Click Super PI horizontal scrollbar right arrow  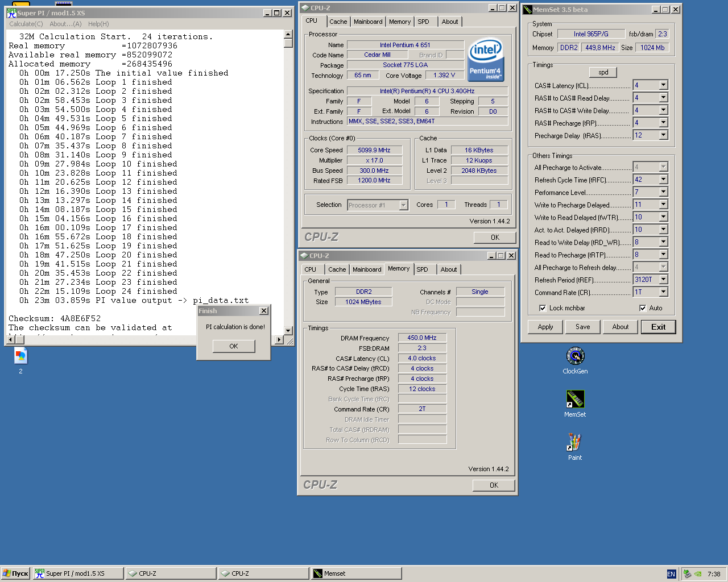coord(279,340)
